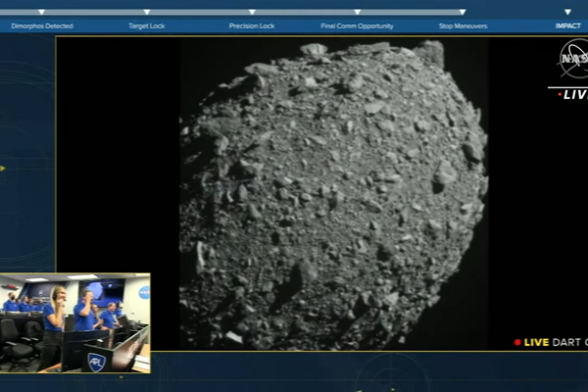Select the 'Final Comm Opportunity' label

(357, 25)
